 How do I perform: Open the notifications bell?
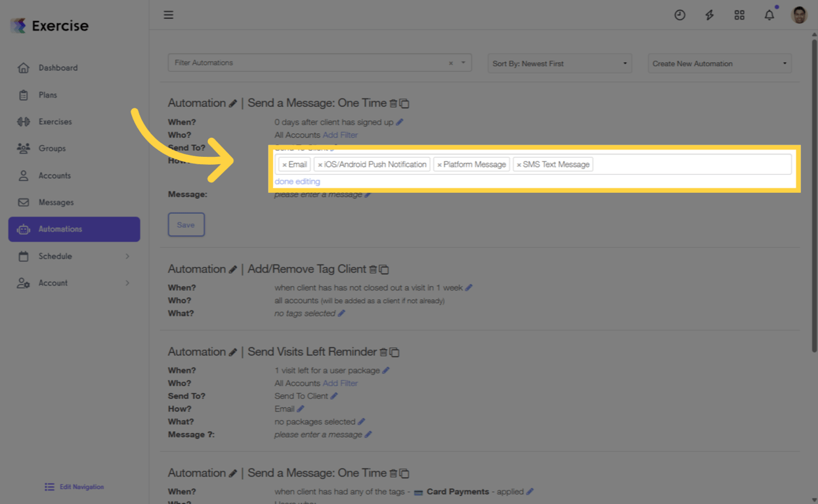tap(769, 14)
